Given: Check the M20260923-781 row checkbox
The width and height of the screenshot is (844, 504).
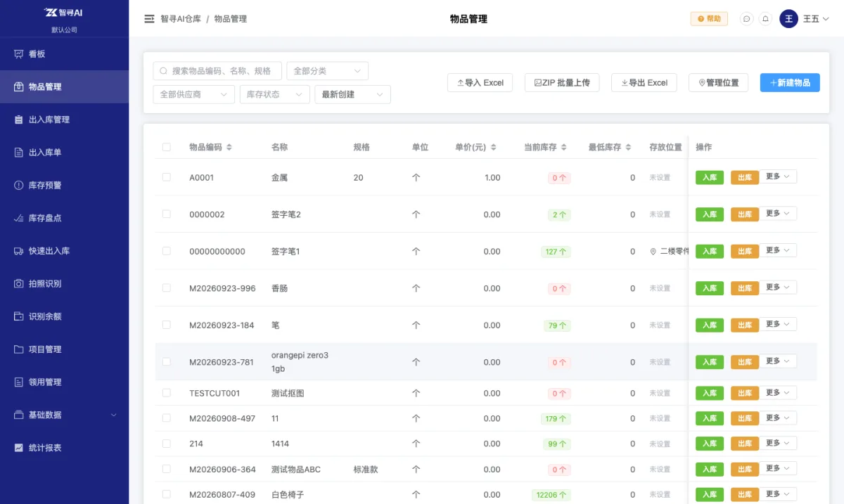Looking at the screenshot, I should click(x=166, y=361).
